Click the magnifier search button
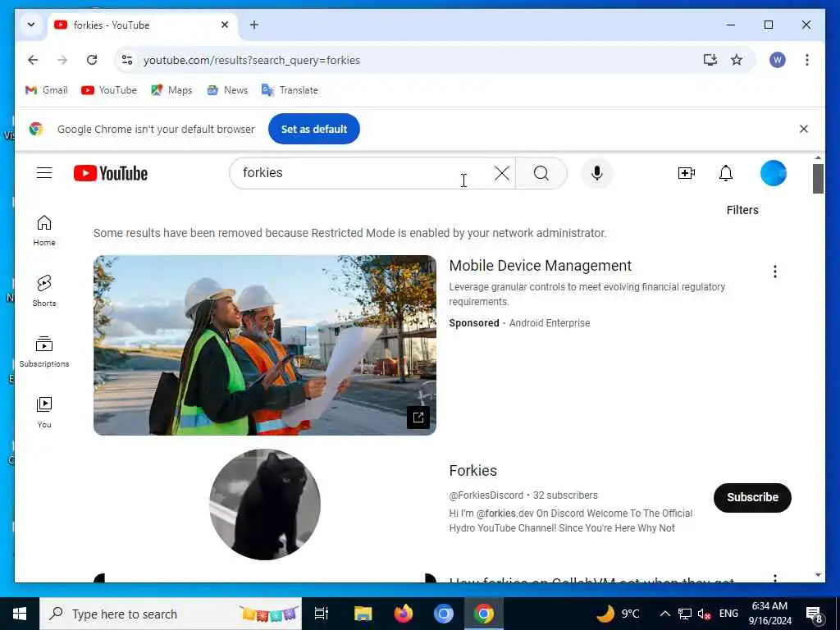The height and width of the screenshot is (630, 840). (541, 173)
